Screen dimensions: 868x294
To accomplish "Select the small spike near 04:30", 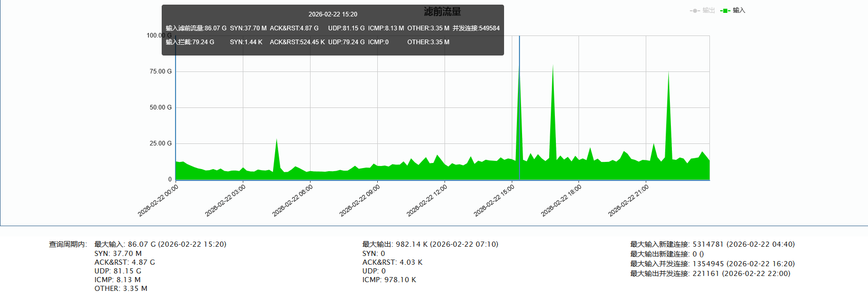I will tap(277, 141).
